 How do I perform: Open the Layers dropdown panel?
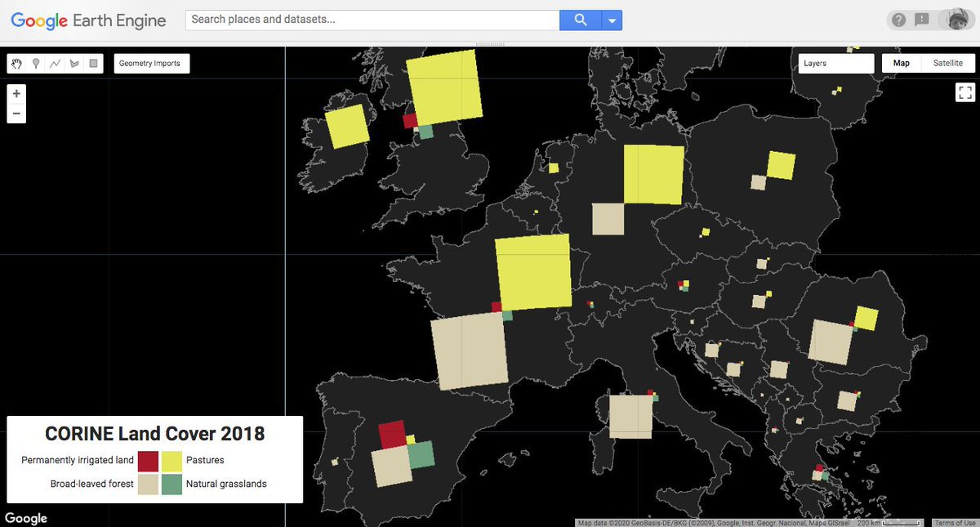(835, 64)
